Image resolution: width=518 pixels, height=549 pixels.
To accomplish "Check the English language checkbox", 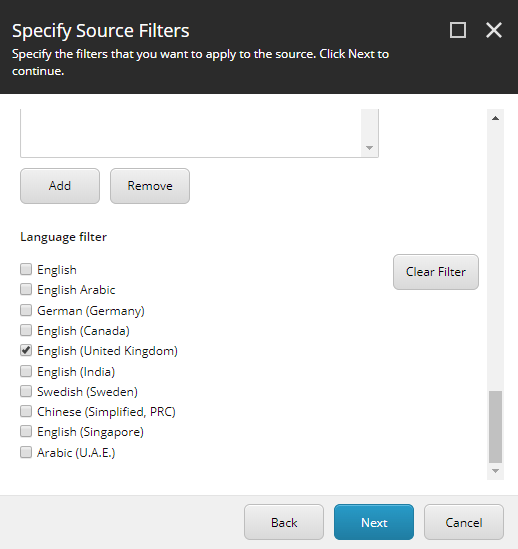I will click(x=26, y=269).
